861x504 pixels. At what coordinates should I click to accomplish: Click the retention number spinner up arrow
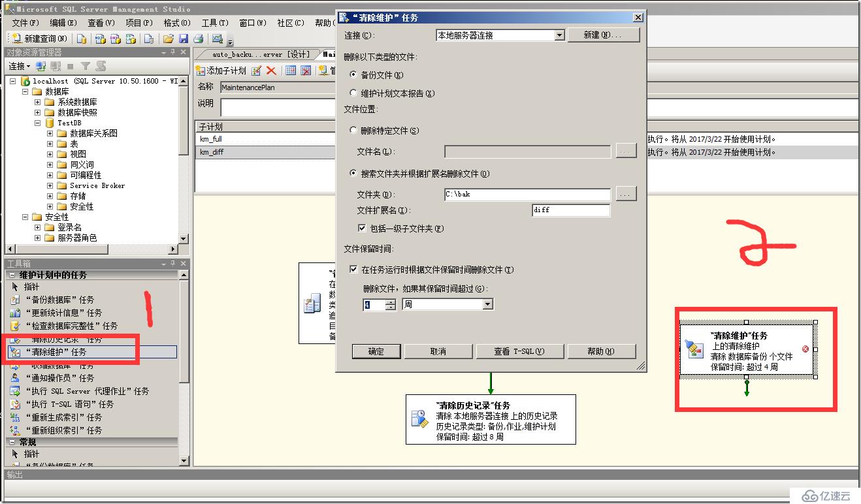click(391, 302)
